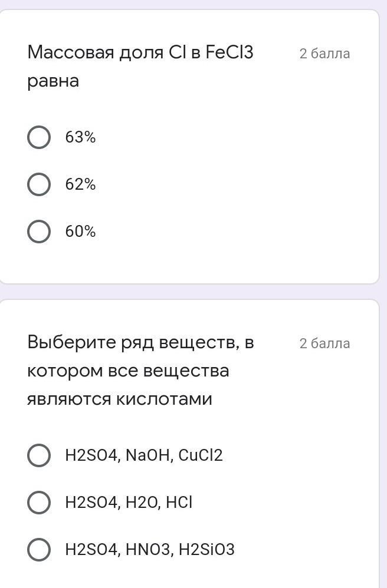
Task: Choose the 62% radio button circle
Action: pos(39,184)
